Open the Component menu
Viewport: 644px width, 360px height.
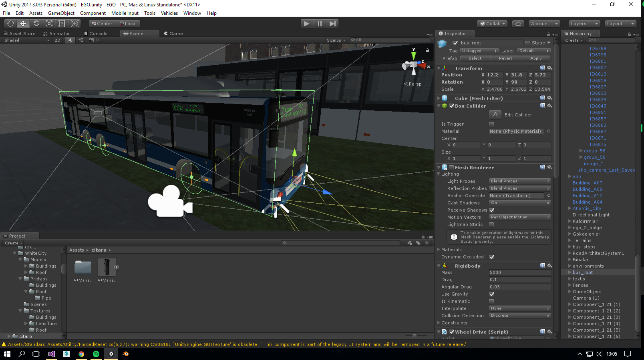pyautogui.click(x=93, y=13)
